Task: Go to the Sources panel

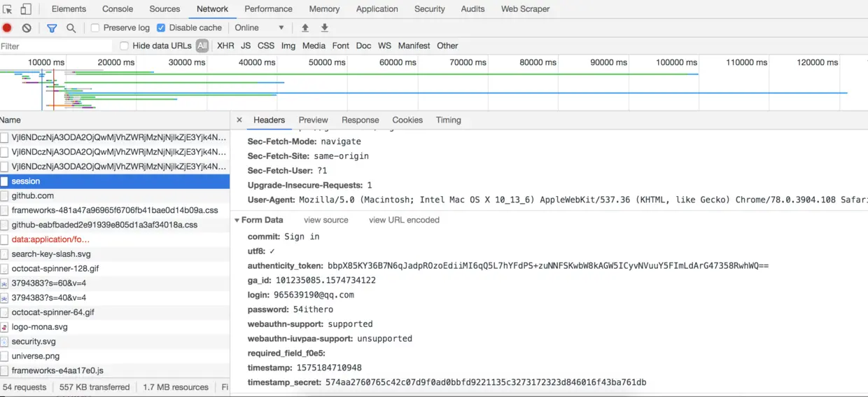Action: (x=164, y=9)
